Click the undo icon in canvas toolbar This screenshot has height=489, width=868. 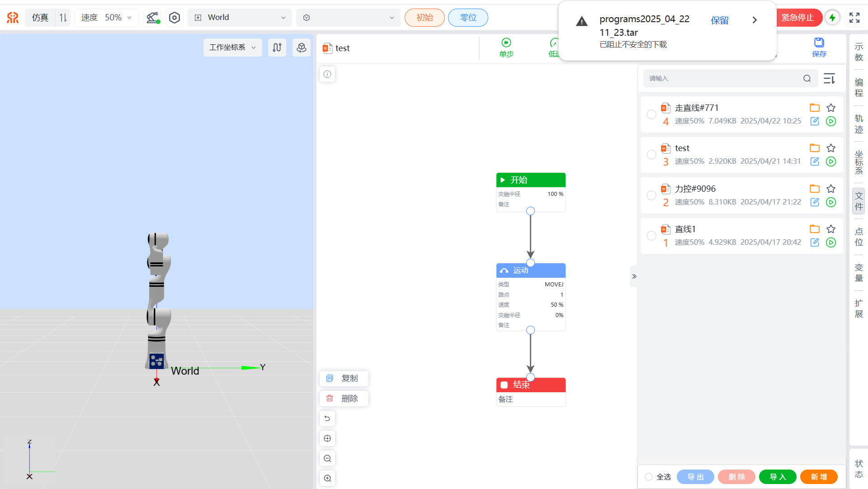[x=327, y=418]
